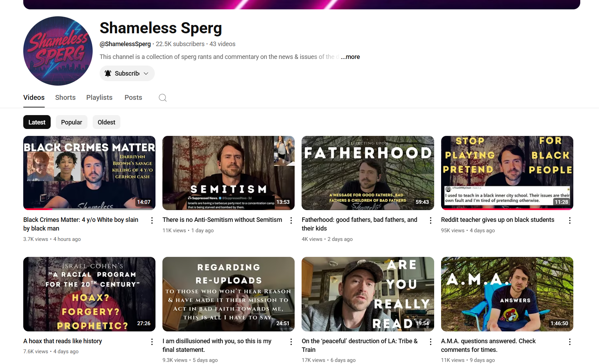Click '95K views • 4 days ago' metadata

point(468,231)
